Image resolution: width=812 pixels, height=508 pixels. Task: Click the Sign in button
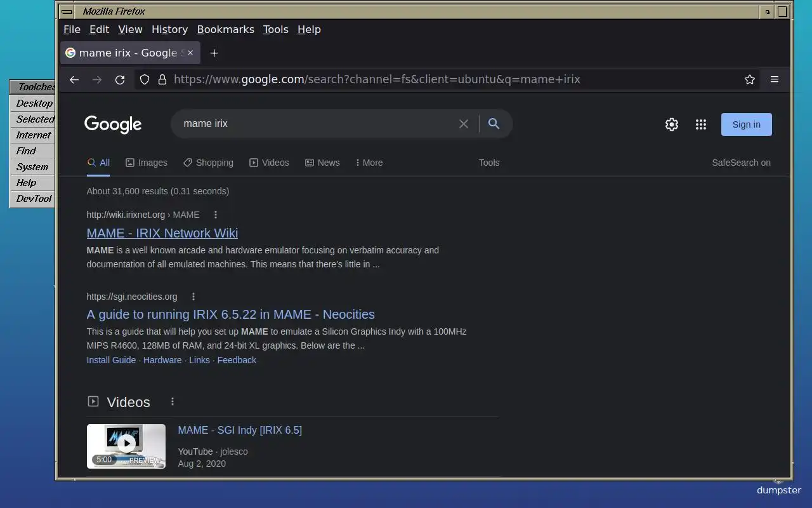[x=747, y=124]
